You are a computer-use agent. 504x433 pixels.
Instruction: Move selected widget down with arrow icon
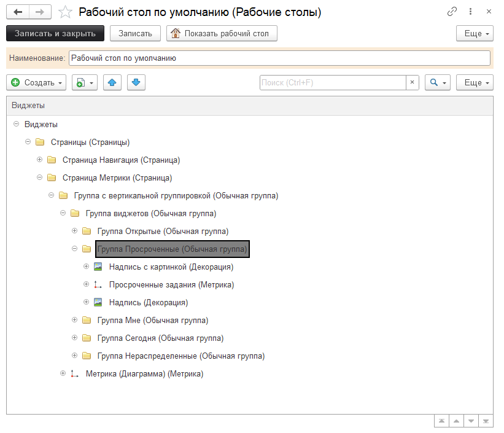click(136, 82)
